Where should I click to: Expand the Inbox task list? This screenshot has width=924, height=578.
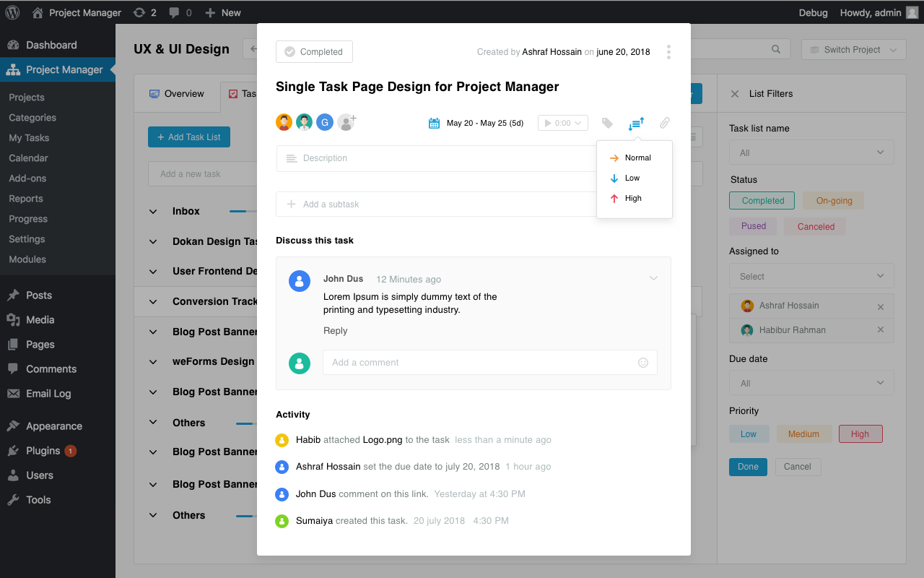click(153, 211)
